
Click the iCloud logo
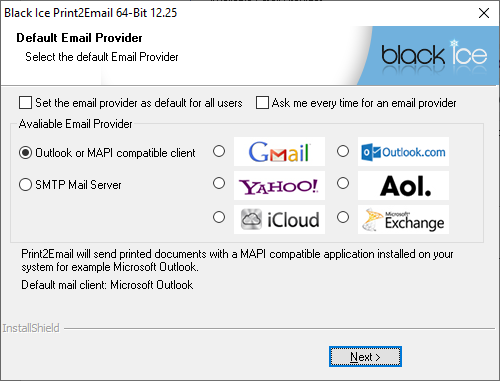click(279, 219)
